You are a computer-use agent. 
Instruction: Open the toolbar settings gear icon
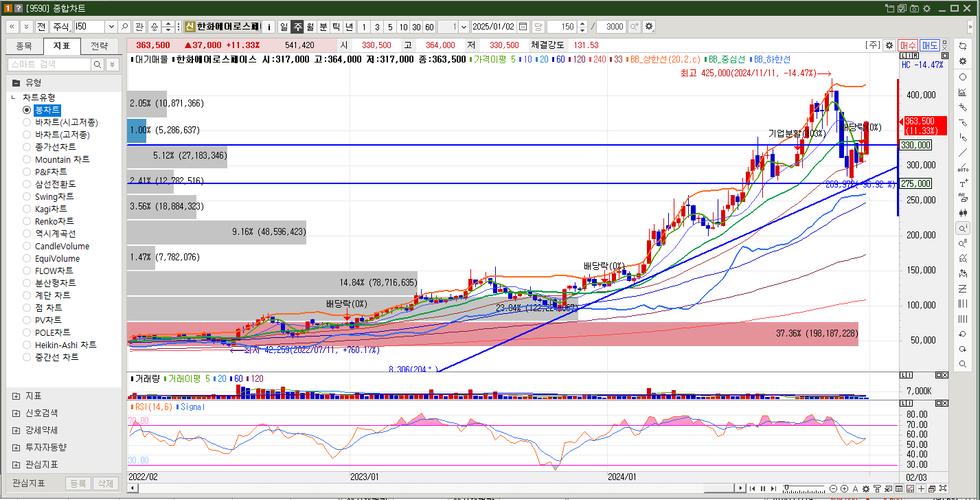click(x=649, y=27)
